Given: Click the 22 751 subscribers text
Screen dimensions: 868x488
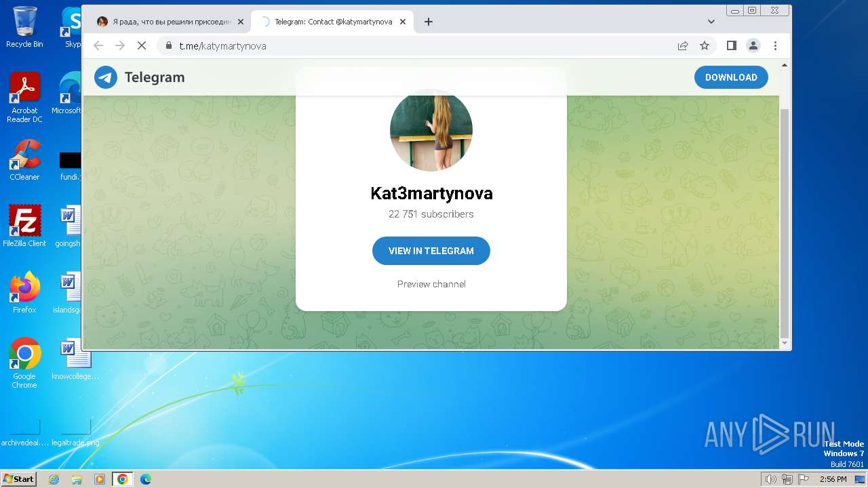Looking at the screenshot, I should click(x=431, y=214).
